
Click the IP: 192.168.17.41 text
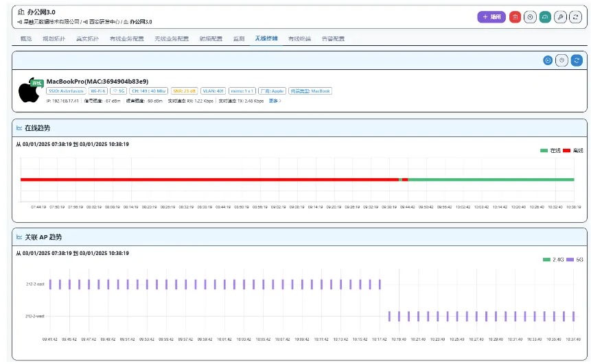62,101
